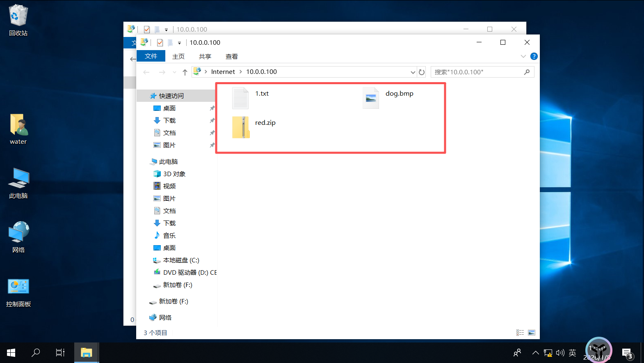Click File Explorer taskbar icon
Screen dimensions: 644x363
point(86,353)
